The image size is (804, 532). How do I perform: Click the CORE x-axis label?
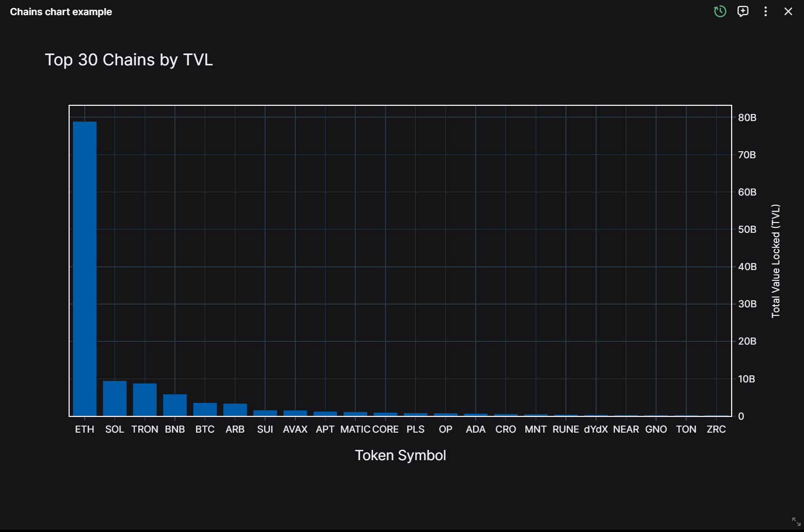pos(386,429)
